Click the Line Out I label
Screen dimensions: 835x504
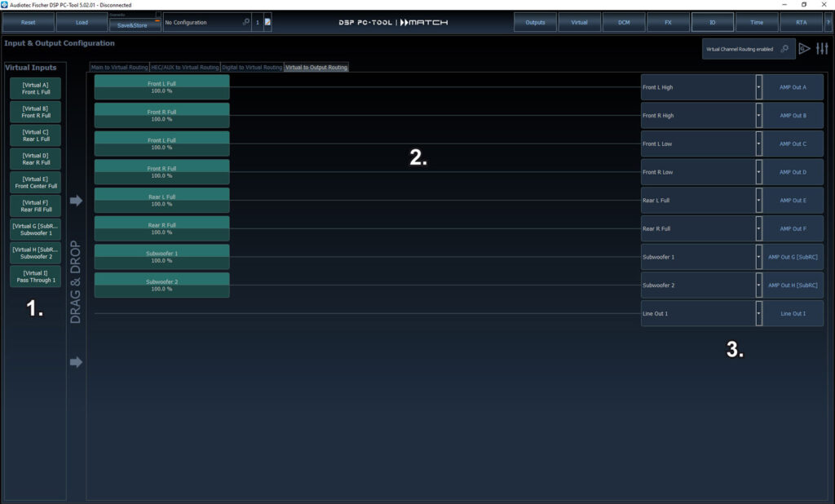tap(793, 313)
